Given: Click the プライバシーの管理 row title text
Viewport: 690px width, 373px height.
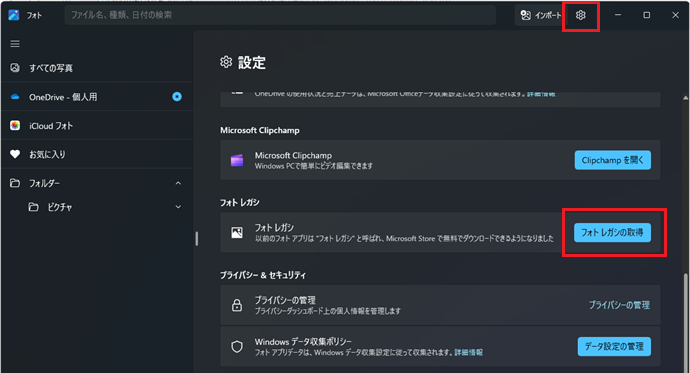Looking at the screenshot, I should tap(285, 300).
